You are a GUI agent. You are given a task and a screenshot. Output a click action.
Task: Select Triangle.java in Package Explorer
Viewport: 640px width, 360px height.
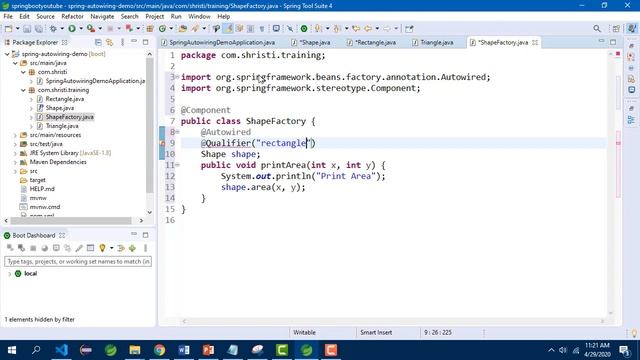coord(62,126)
